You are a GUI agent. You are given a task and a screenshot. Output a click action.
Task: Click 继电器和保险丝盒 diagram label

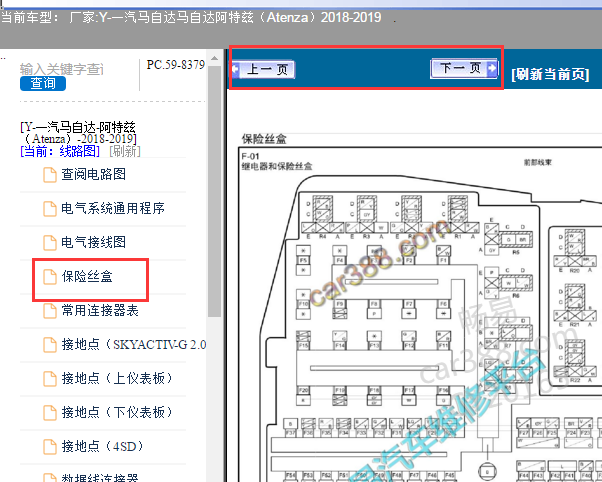pos(276,166)
